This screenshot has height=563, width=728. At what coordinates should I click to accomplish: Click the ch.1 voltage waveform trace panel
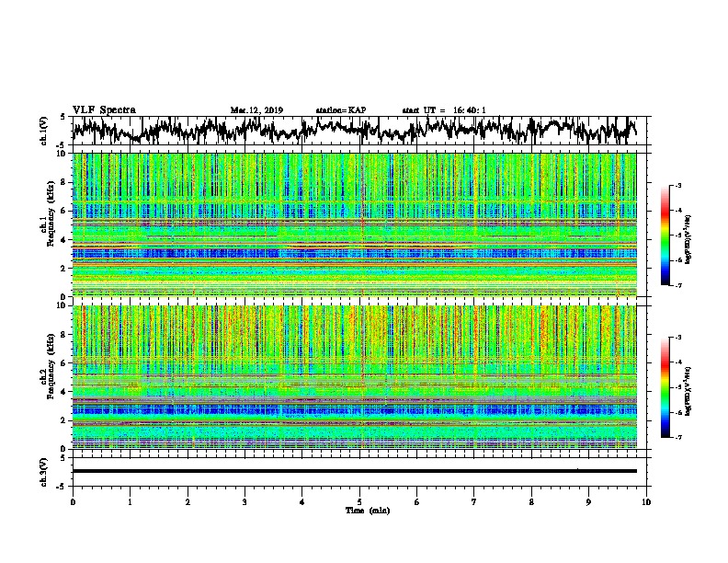click(359, 131)
